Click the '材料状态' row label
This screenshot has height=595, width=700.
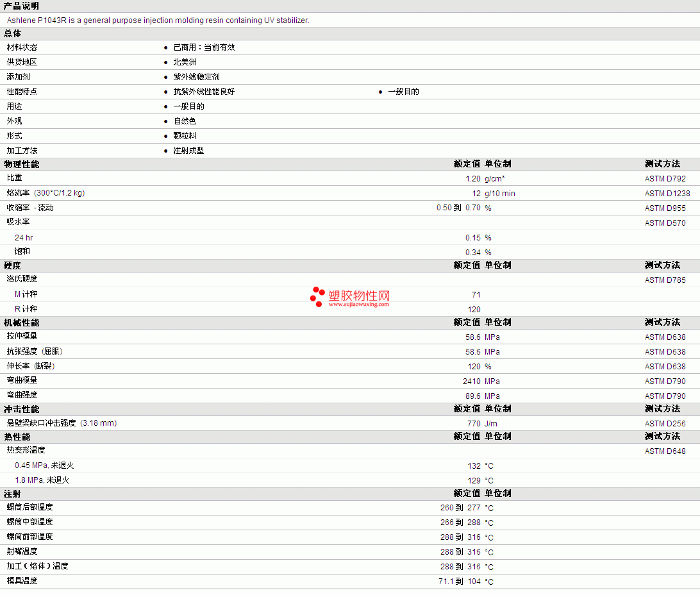coord(22,47)
